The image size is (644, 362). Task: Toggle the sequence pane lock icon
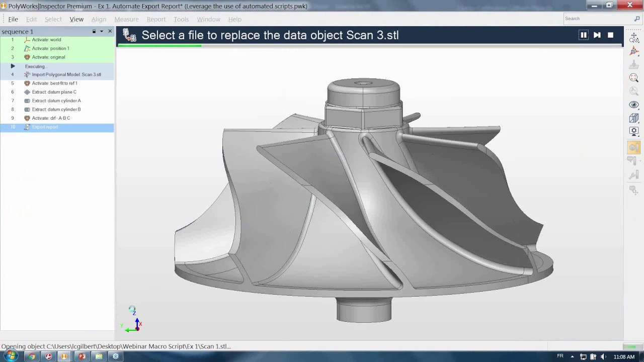tap(94, 31)
